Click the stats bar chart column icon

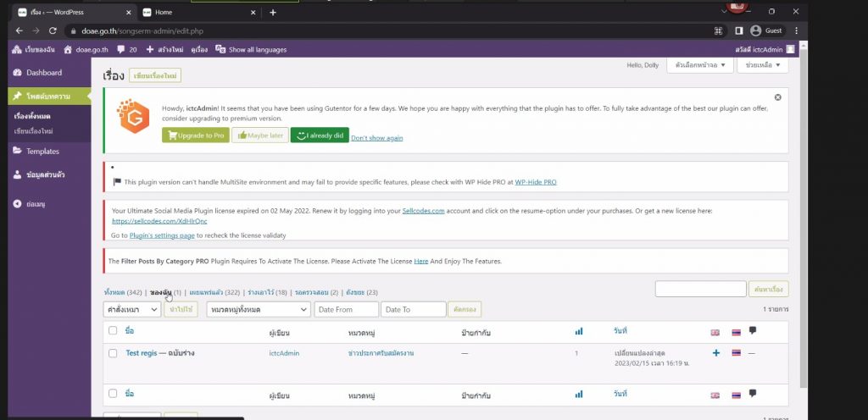pyautogui.click(x=579, y=331)
